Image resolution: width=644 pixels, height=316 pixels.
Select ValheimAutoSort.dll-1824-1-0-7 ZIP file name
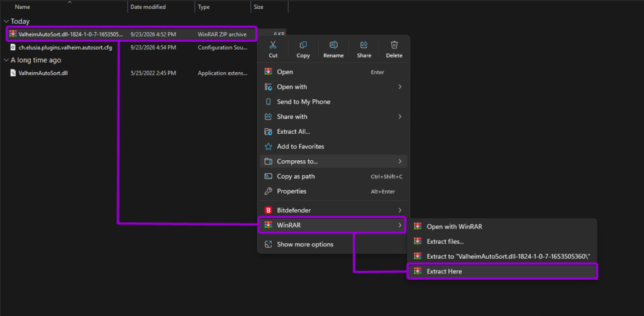[70, 35]
